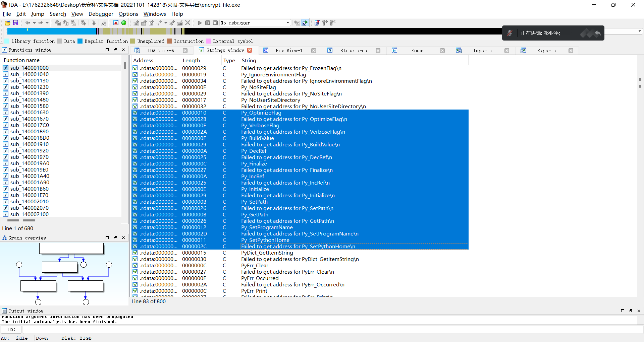644x342 pixels.
Task: Open the Debugger menu
Action: [101, 14]
